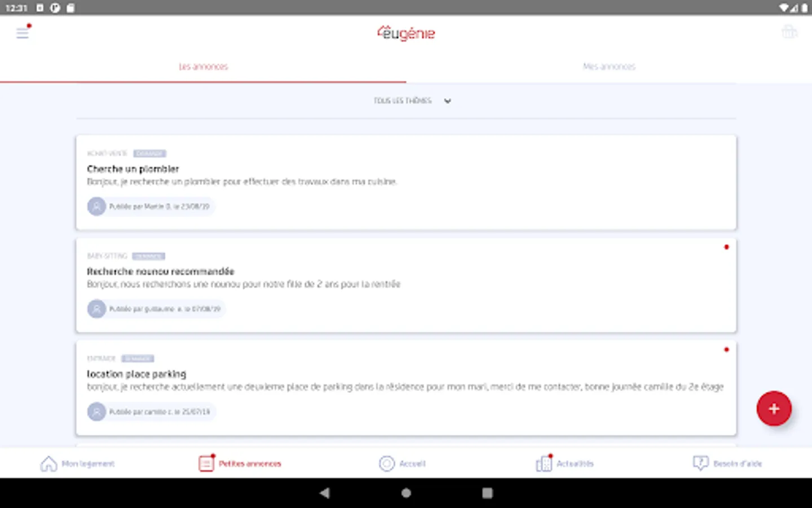
Task: Tap the avatar on the plombier ad
Action: (x=96, y=207)
